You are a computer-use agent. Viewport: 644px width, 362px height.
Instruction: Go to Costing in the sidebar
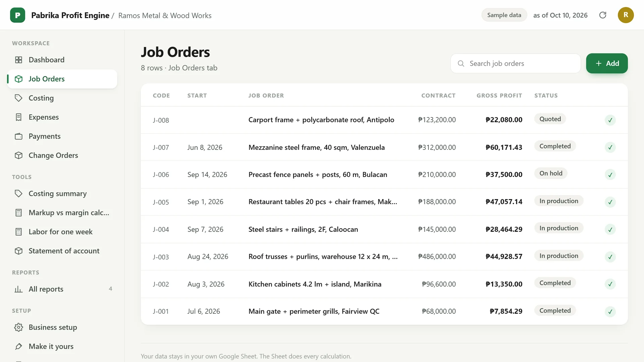(62, 98)
